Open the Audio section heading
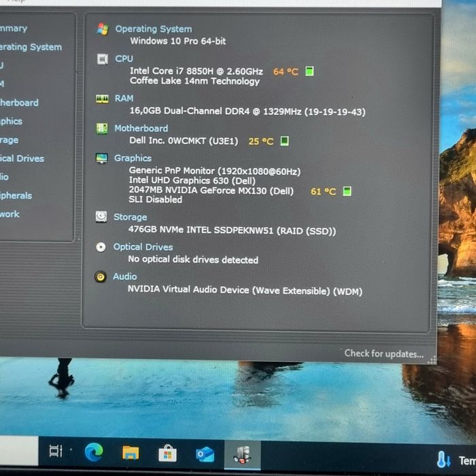The height and width of the screenshot is (476, 476). tap(124, 277)
